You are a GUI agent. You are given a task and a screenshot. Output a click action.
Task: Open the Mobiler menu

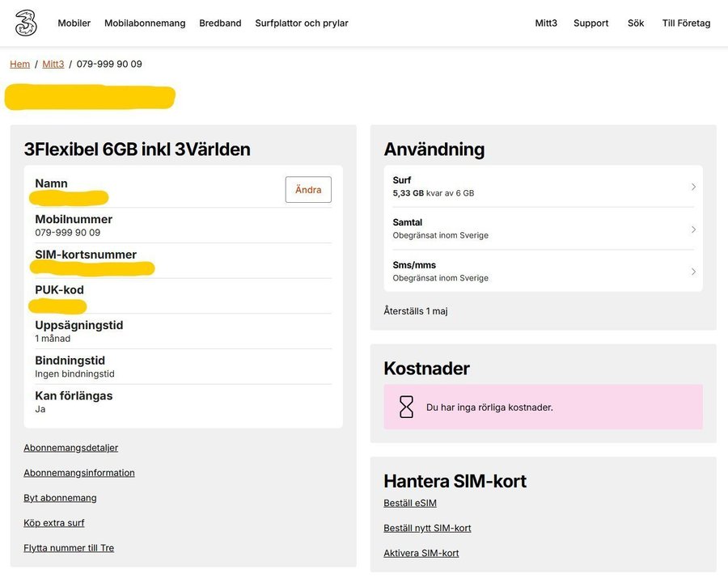(x=74, y=23)
